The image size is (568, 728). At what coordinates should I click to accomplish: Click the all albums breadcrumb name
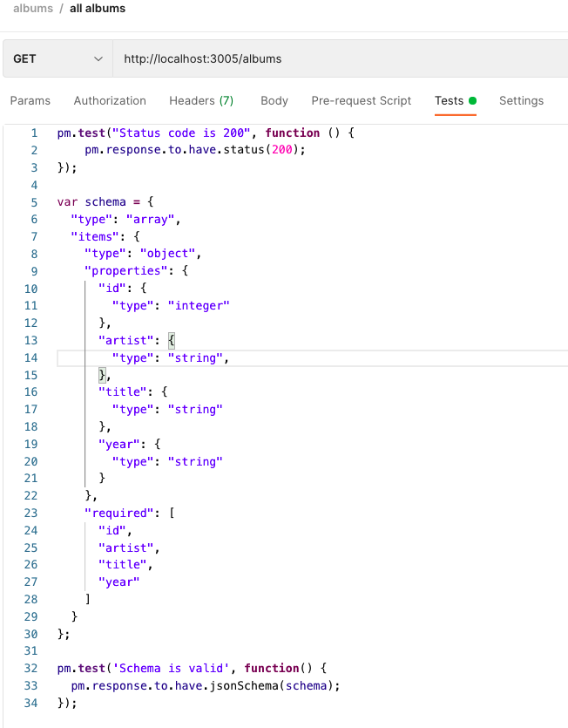(98, 9)
